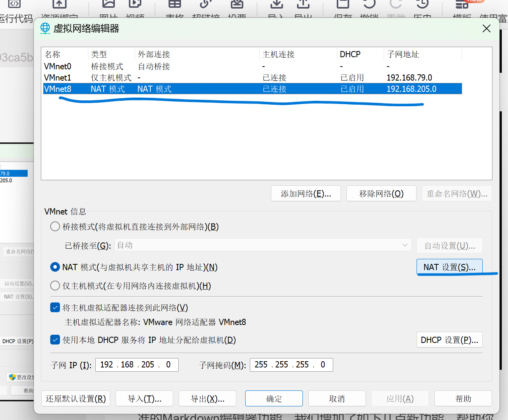Select the 桥接模式 radio button
Viewport: 508px width, 420px height.
click(55, 226)
